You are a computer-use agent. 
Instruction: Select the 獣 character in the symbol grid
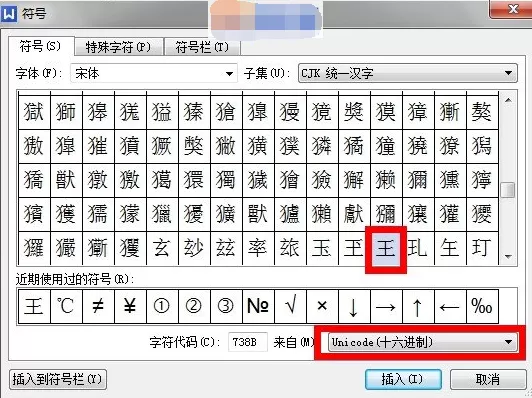(66, 180)
